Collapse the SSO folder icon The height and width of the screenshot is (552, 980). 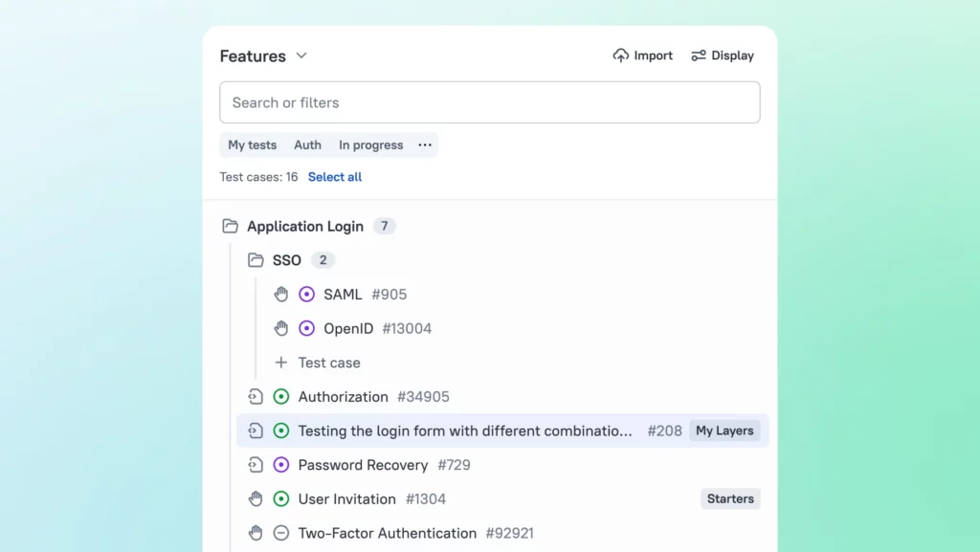256,260
